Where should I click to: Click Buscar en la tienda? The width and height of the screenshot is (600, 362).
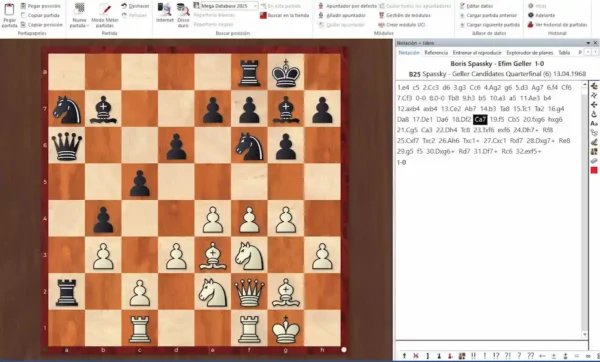[x=284, y=15]
